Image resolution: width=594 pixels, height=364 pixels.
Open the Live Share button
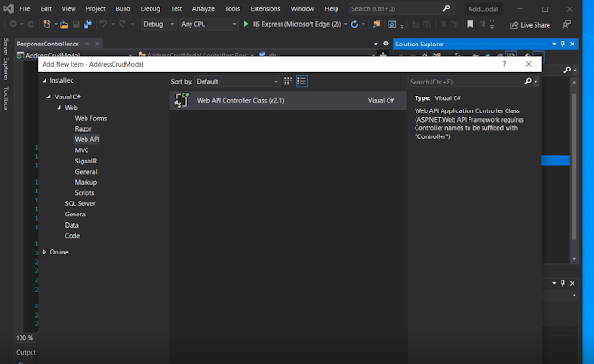(530, 25)
